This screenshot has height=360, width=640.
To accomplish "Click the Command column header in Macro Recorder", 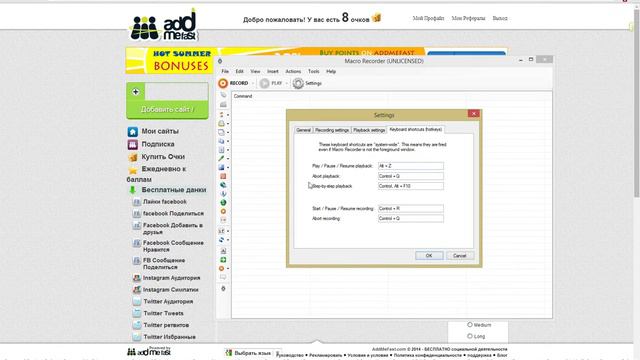I will click(243, 96).
